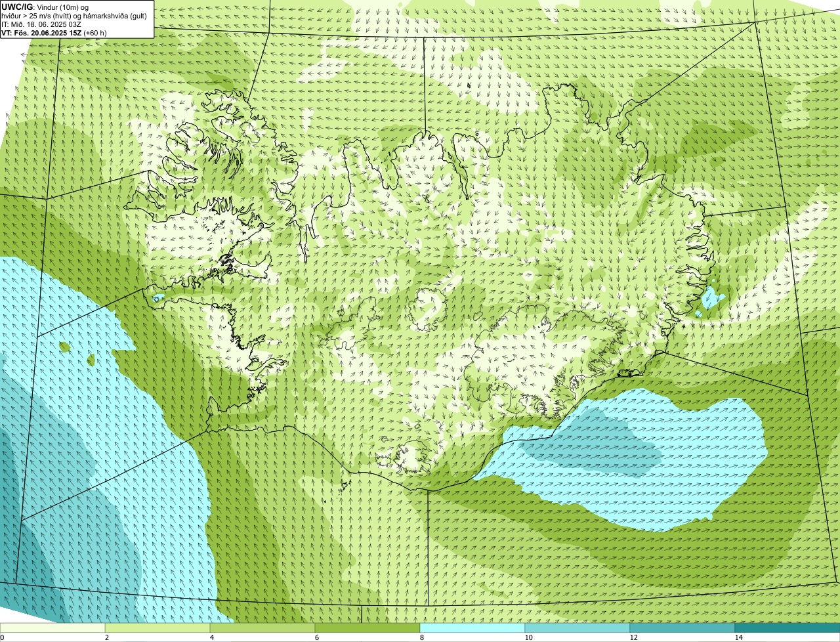Click the legend scale label "2"
This screenshot has width=840, height=642.
pyautogui.click(x=106, y=637)
